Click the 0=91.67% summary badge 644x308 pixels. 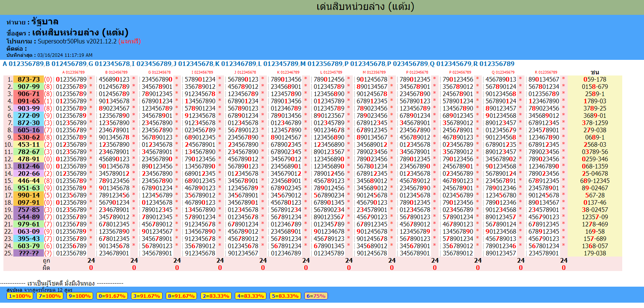pos(112,296)
